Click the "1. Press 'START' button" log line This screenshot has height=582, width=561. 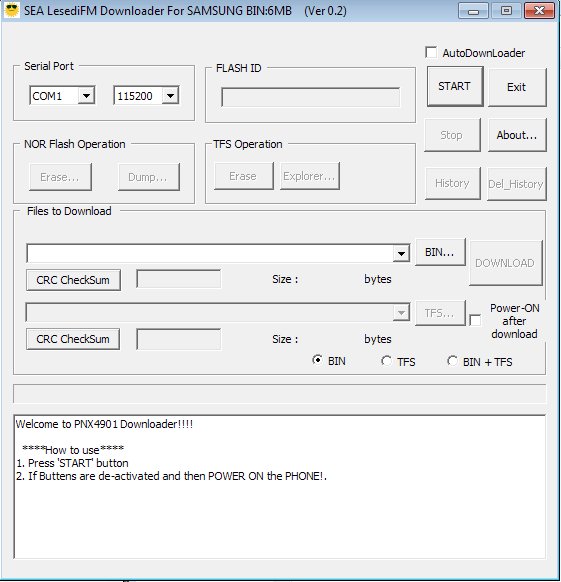click(72, 463)
